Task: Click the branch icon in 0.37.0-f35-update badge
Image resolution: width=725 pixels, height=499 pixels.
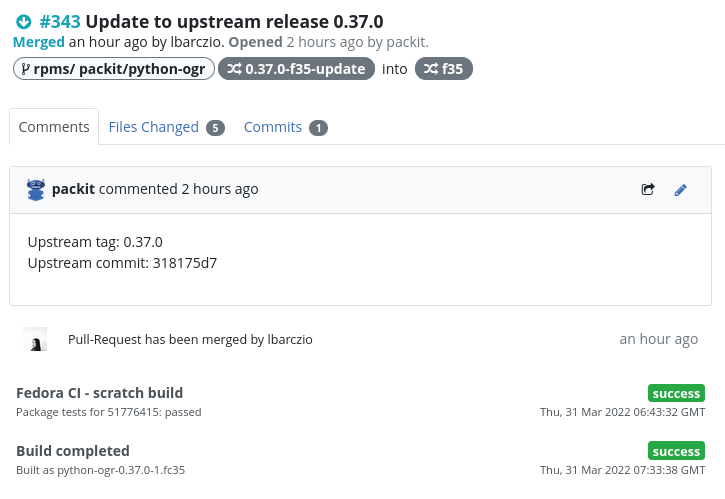Action: 234,69
